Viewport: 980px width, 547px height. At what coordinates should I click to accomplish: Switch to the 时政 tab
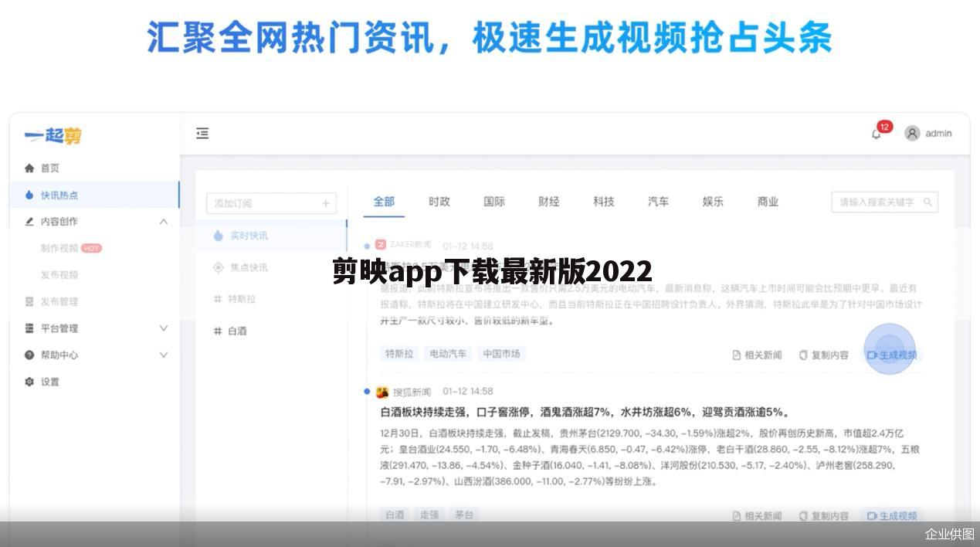tap(439, 202)
